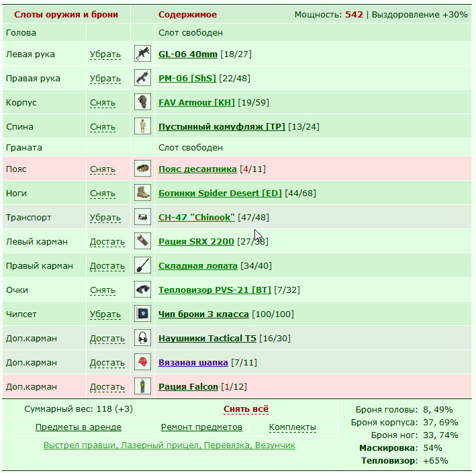Click the GL-06 40mm grenade launcher icon
Viewport: 476px width, 473px height.
[143, 54]
